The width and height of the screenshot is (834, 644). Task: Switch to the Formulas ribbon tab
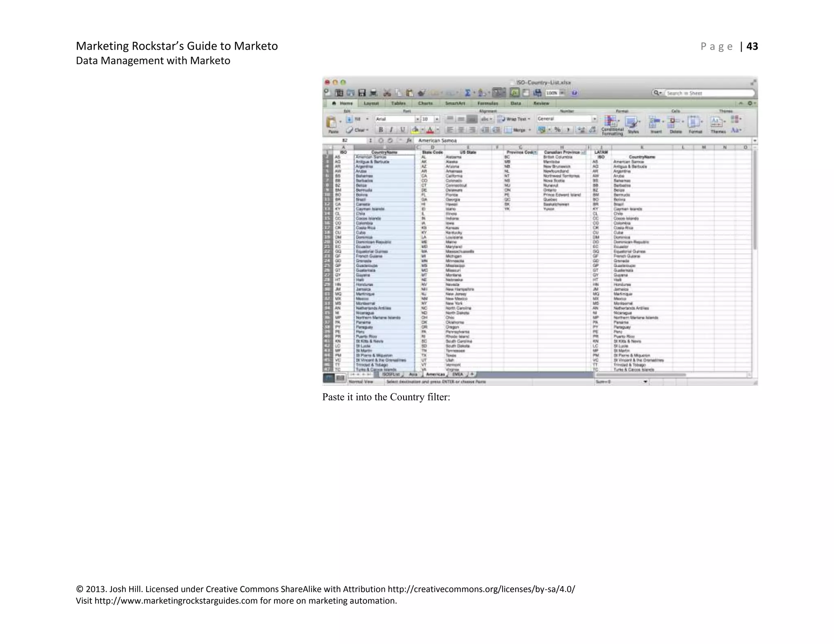pyautogui.click(x=487, y=103)
